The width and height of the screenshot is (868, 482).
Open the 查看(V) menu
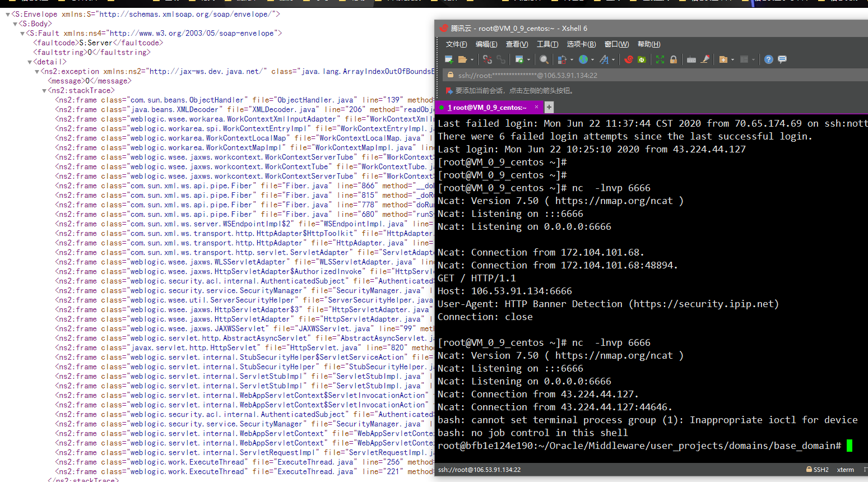point(517,44)
